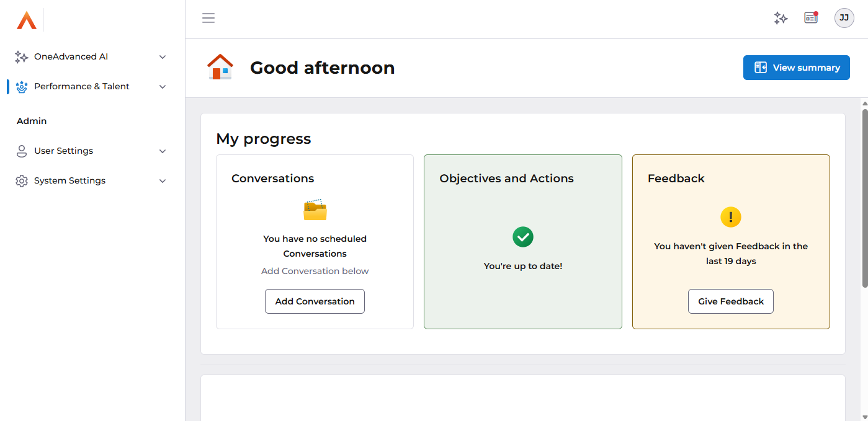Select the OneAdvanced AI menu item
The width and height of the screenshot is (868, 421).
tap(71, 57)
